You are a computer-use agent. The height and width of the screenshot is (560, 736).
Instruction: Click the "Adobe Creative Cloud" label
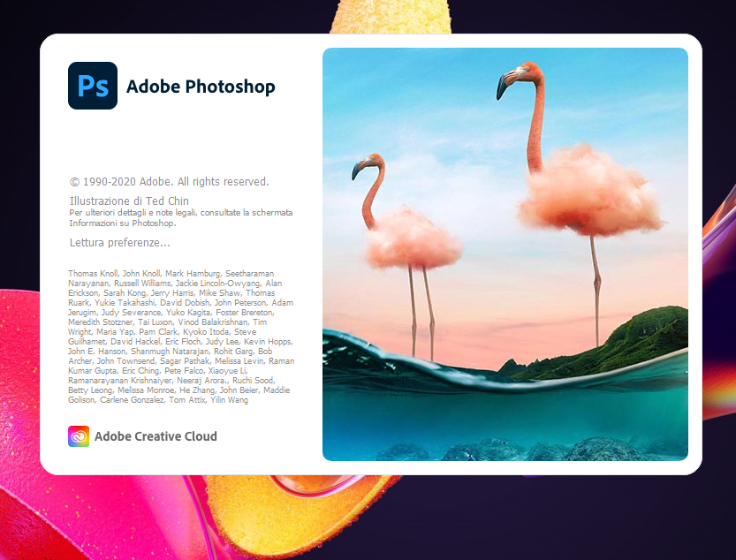[156, 436]
